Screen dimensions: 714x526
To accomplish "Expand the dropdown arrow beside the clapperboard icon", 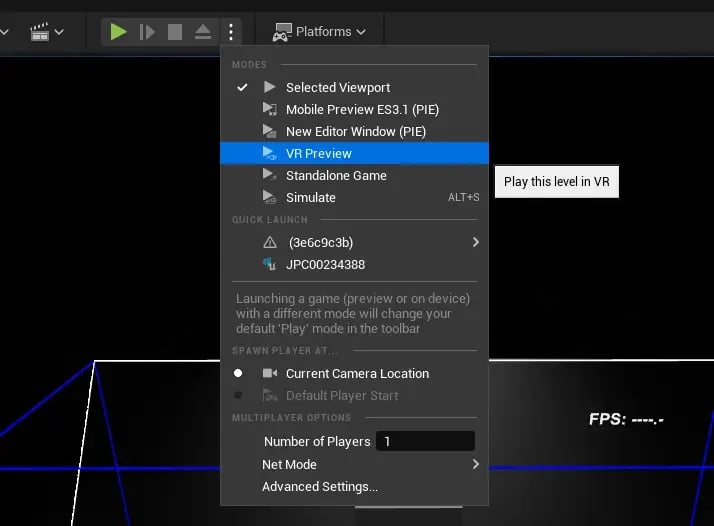I will 59,32.
